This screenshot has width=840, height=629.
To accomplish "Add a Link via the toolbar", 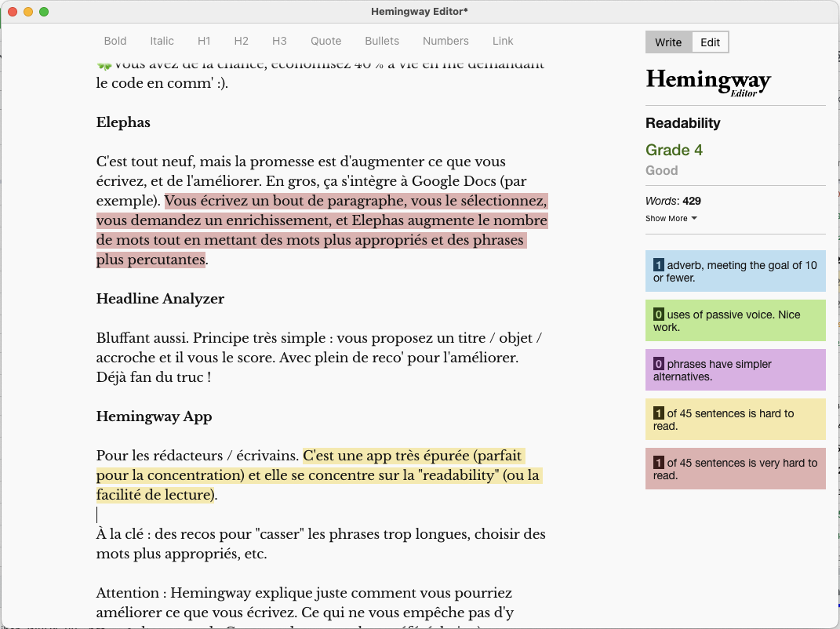I will 503,41.
